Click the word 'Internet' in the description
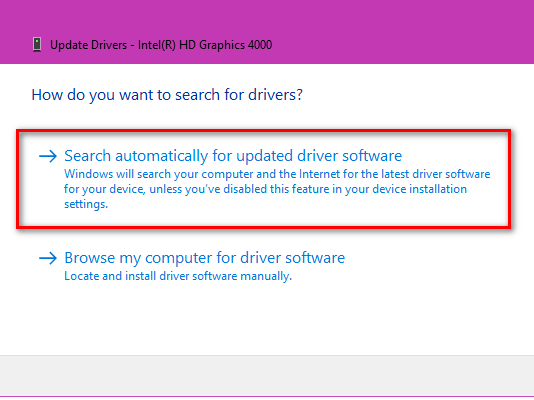Screen dimensions: 534x400 pos(319,174)
